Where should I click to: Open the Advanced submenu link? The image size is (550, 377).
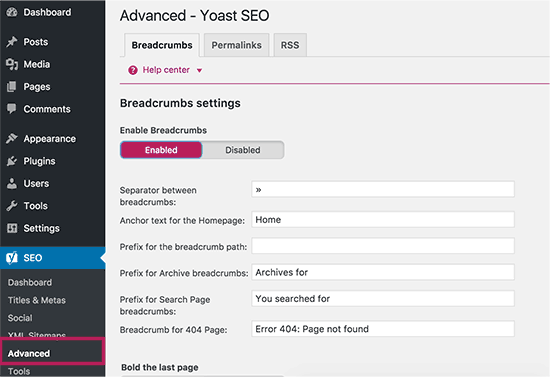(29, 354)
